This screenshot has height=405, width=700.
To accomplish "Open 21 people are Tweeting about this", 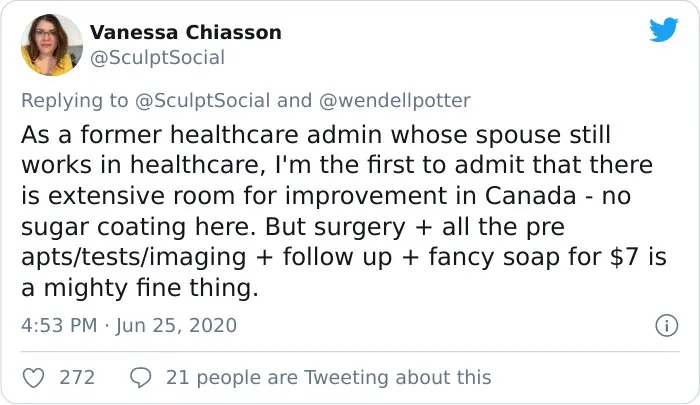I will click(x=329, y=378).
